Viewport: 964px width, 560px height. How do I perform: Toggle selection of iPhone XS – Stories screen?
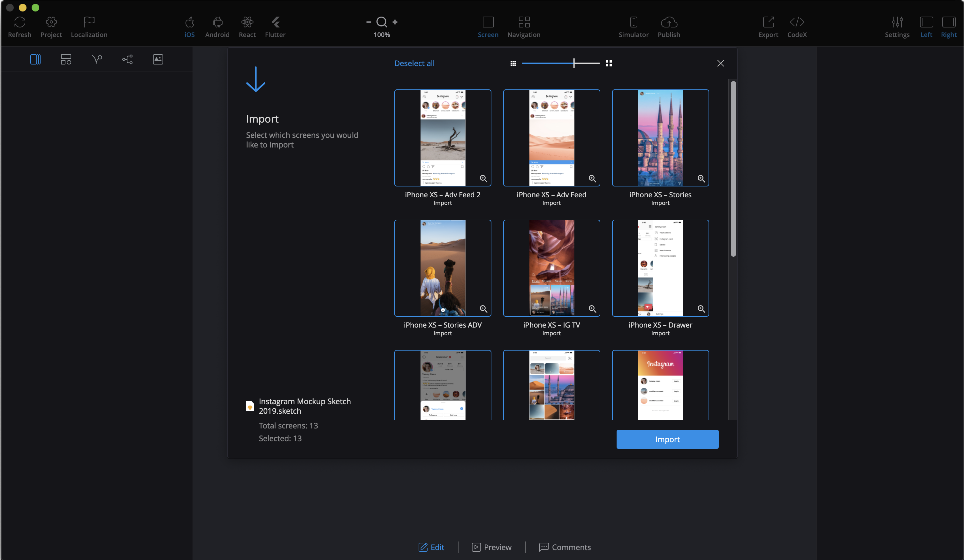coord(660,138)
